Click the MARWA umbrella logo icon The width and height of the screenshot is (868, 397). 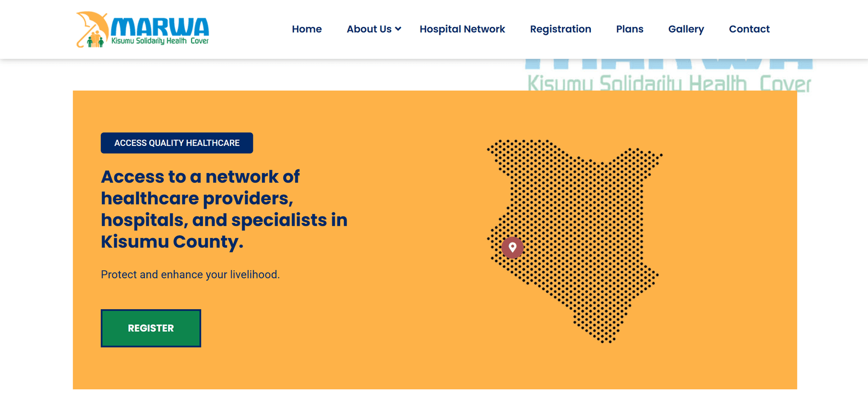(x=92, y=29)
